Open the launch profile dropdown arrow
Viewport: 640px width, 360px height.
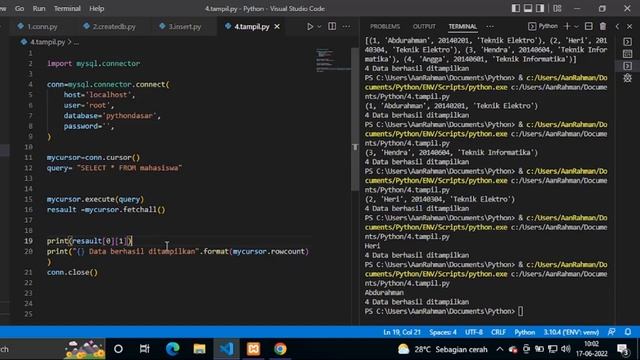pyautogui.click(x=576, y=27)
